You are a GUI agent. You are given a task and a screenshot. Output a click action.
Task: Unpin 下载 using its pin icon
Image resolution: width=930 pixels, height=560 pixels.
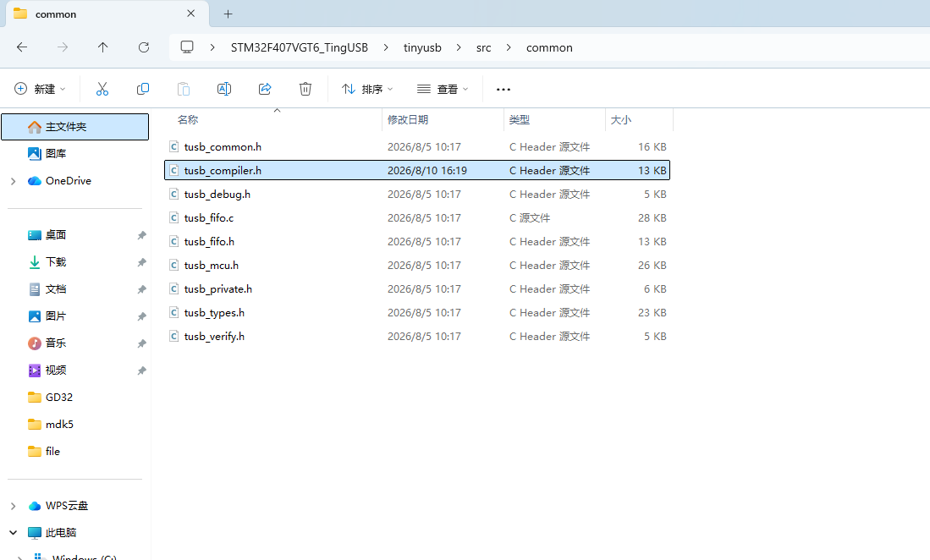(141, 262)
